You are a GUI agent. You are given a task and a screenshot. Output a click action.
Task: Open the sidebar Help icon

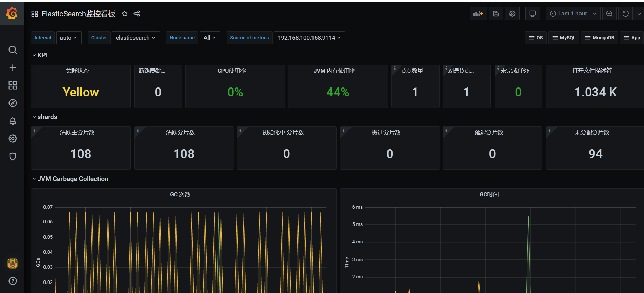coord(13,281)
